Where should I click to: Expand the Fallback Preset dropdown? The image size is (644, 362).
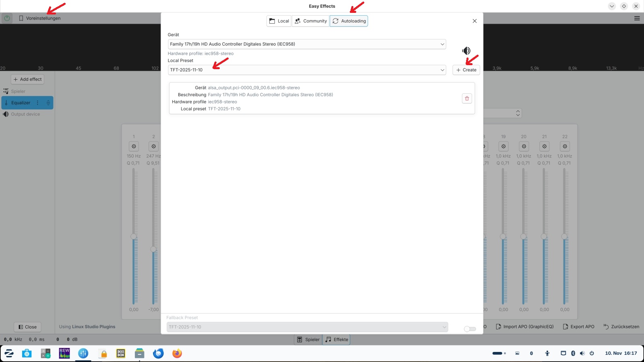click(307, 327)
